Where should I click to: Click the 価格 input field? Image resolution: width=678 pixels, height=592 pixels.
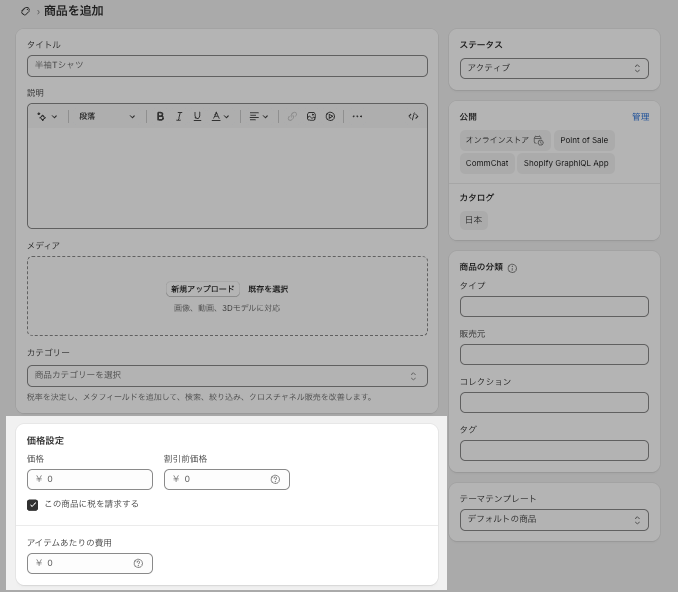click(x=95, y=479)
